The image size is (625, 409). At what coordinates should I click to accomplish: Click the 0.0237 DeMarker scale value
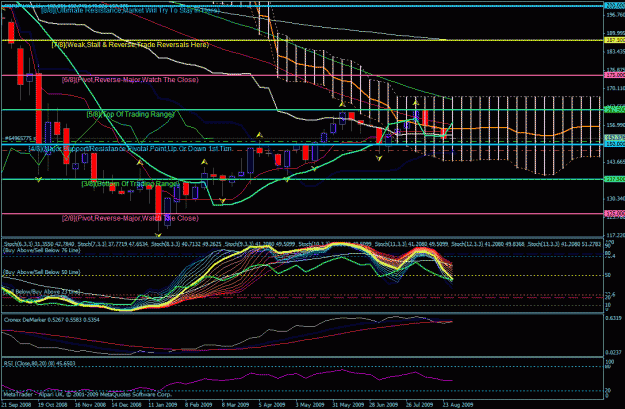click(x=614, y=352)
